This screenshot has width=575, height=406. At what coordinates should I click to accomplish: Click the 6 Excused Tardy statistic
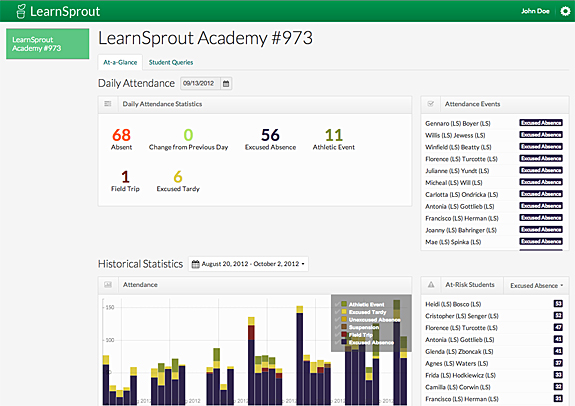pyautogui.click(x=178, y=181)
